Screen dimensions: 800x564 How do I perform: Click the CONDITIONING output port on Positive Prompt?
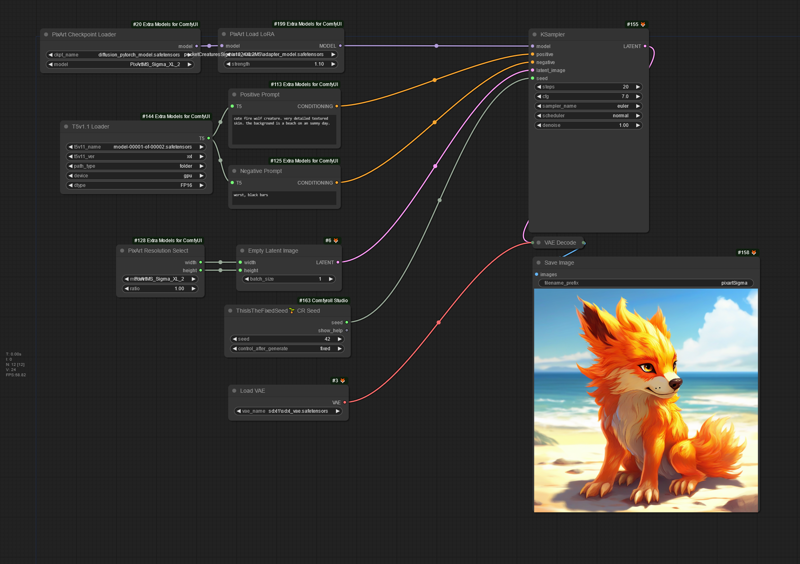337,106
